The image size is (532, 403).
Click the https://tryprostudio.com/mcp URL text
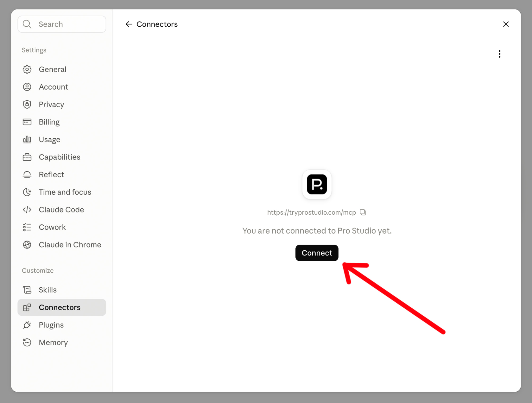(x=311, y=212)
